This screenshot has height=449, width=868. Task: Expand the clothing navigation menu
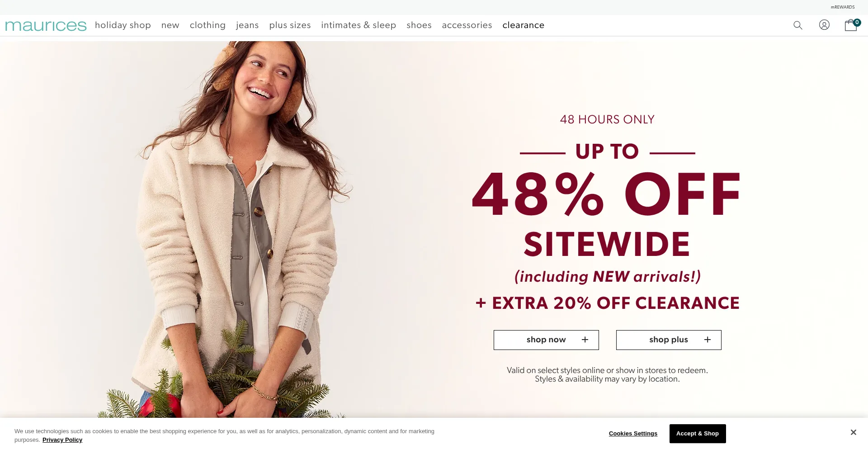click(208, 25)
